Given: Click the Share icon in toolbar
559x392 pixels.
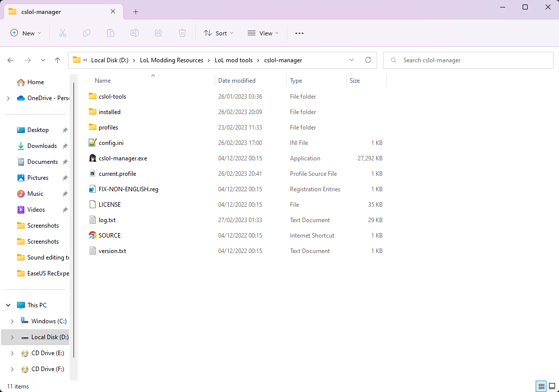Looking at the screenshot, I should coord(158,33).
